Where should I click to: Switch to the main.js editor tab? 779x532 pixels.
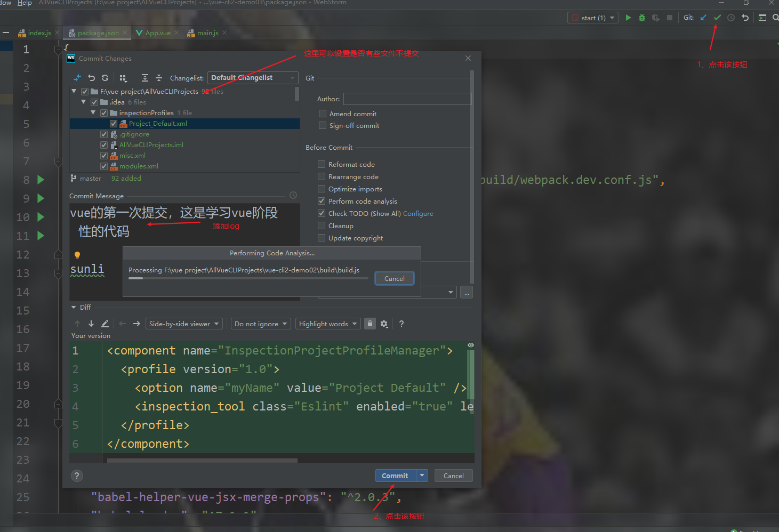207,33
